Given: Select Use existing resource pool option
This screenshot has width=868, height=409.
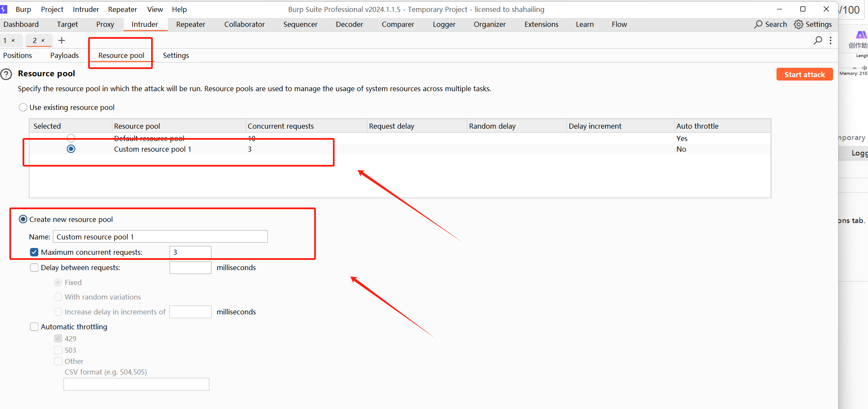Looking at the screenshot, I should (x=23, y=107).
